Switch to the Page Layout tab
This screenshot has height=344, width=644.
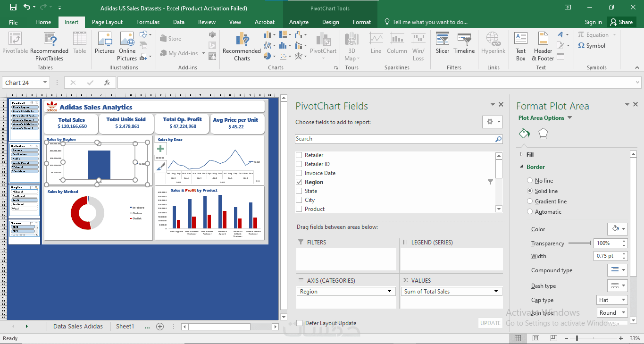tap(107, 22)
